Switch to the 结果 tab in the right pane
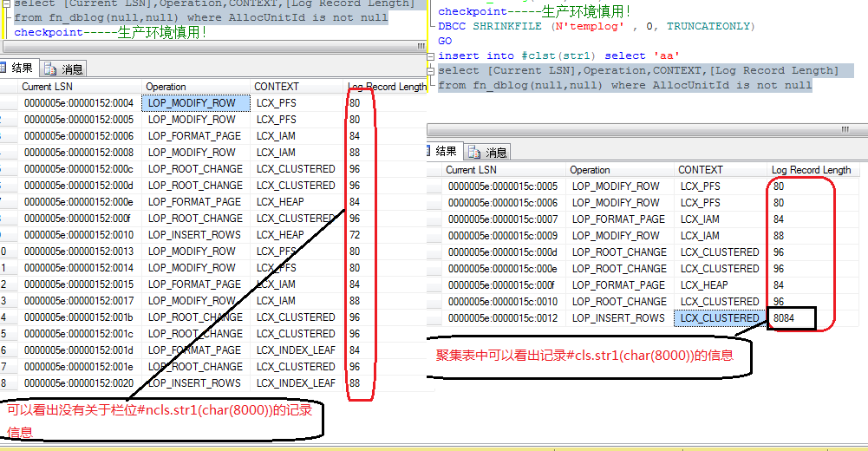This screenshot has width=868, height=451. (444, 151)
